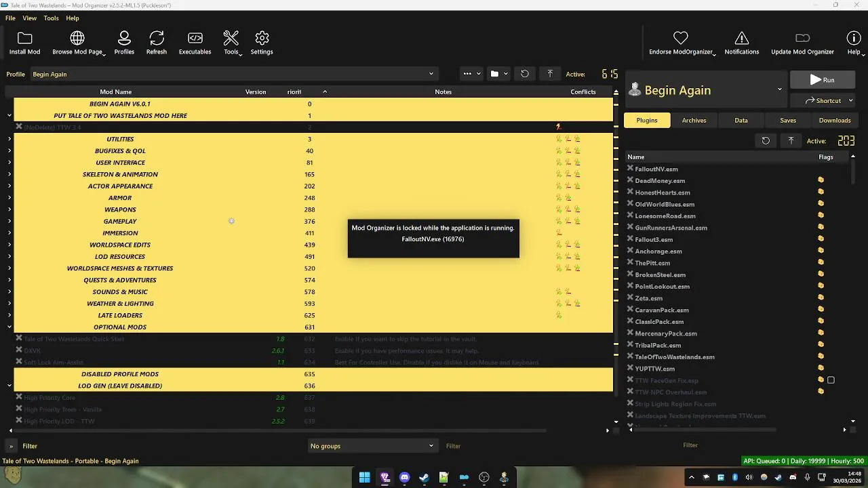Toggle the TTW NPC Overhaul.esm plugin checkbox
The width and height of the screenshot is (868, 488).
630,392
